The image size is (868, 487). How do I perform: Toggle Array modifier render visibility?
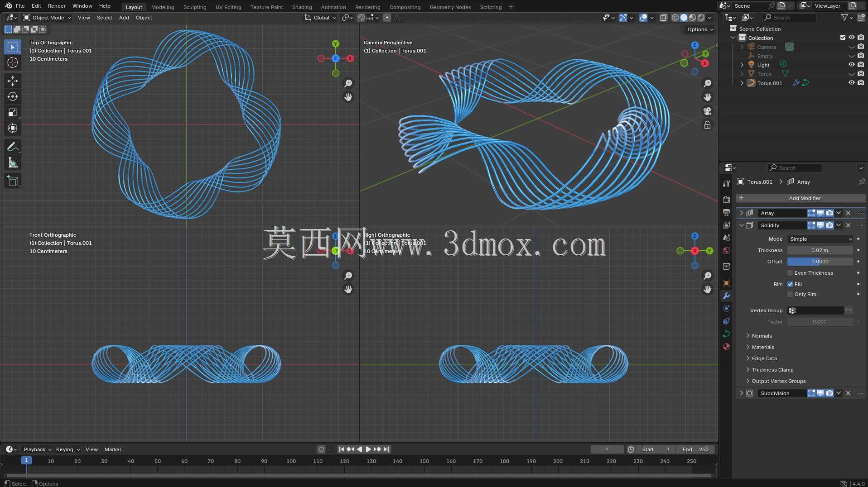[x=829, y=213]
